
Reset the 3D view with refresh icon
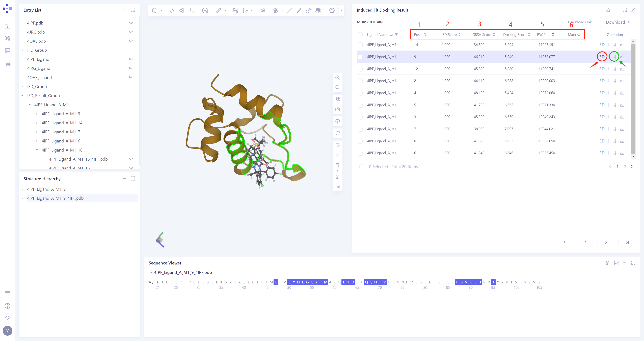[x=337, y=133]
